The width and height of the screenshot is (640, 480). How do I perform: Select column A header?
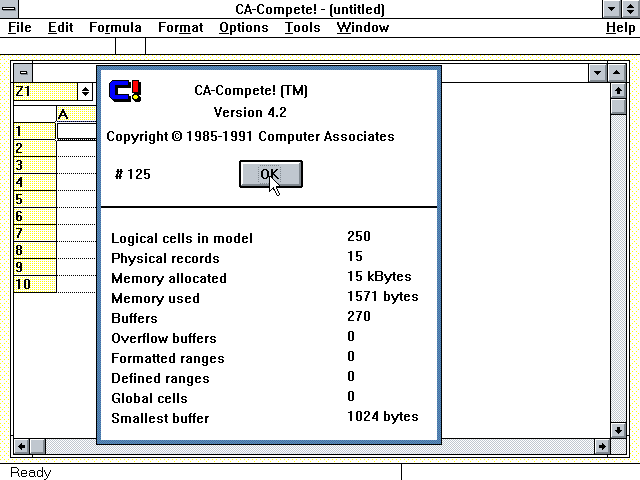pyautogui.click(x=76, y=114)
